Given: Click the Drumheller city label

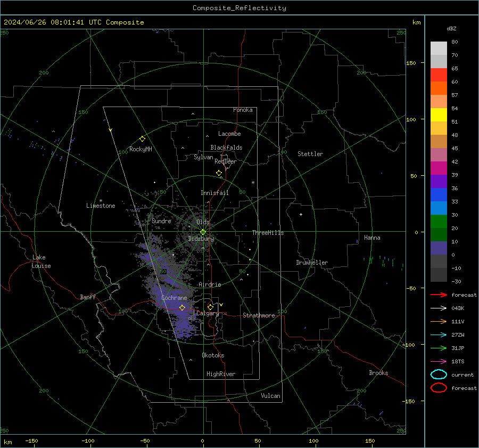Looking at the screenshot, I should pyautogui.click(x=312, y=263).
